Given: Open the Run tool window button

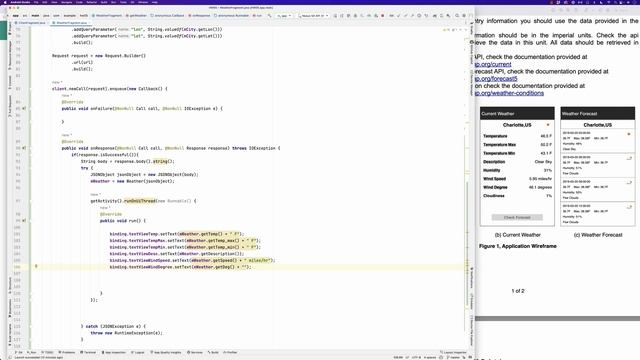Looking at the screenshot, I should (32, 352).
